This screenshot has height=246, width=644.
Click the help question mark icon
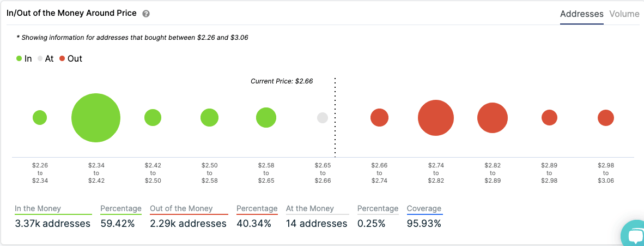[x=146, y=14]
